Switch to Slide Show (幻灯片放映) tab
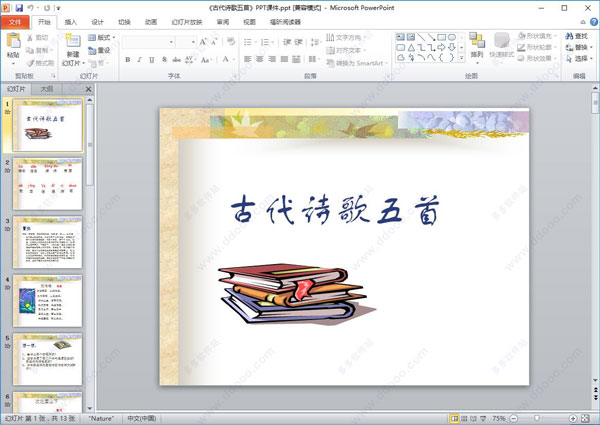Viewport: 600px width, 425px height. pyautogui.click(x=187, y=22)
